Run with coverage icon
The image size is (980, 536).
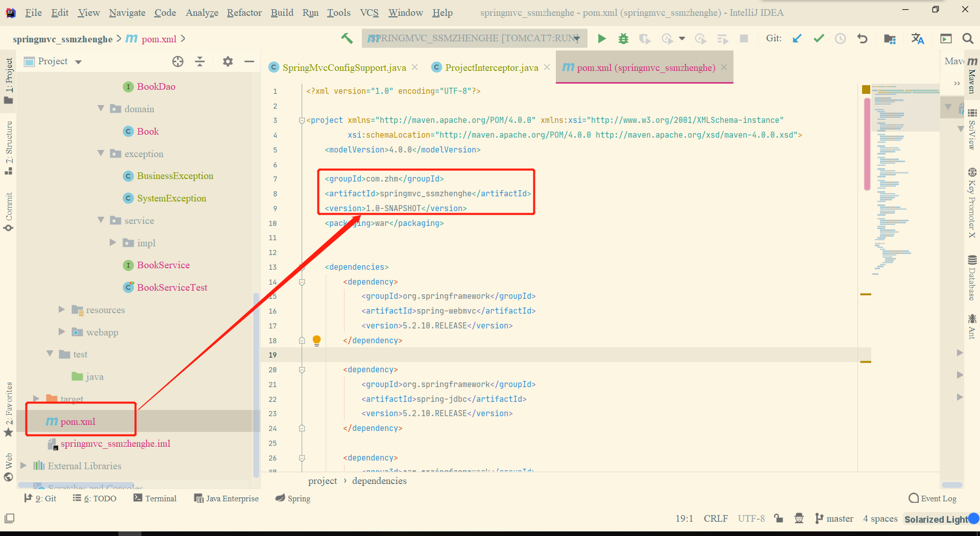coord(645,39)
